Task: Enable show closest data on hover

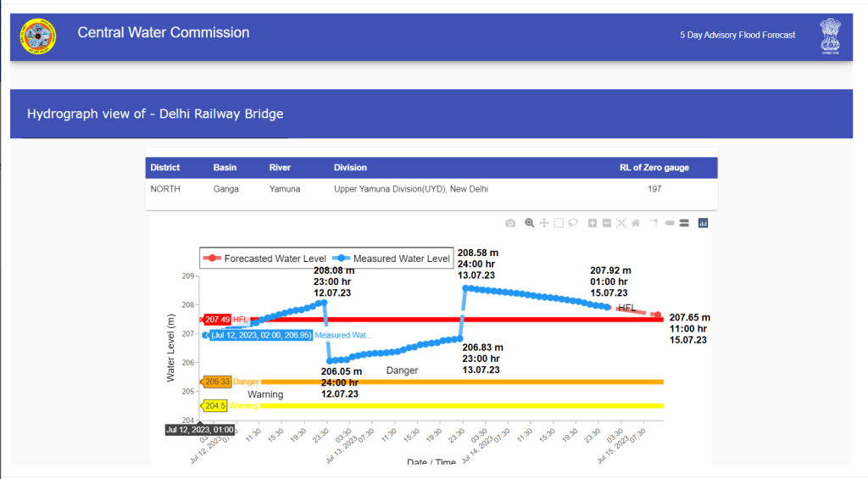Action: coord(669,223)
